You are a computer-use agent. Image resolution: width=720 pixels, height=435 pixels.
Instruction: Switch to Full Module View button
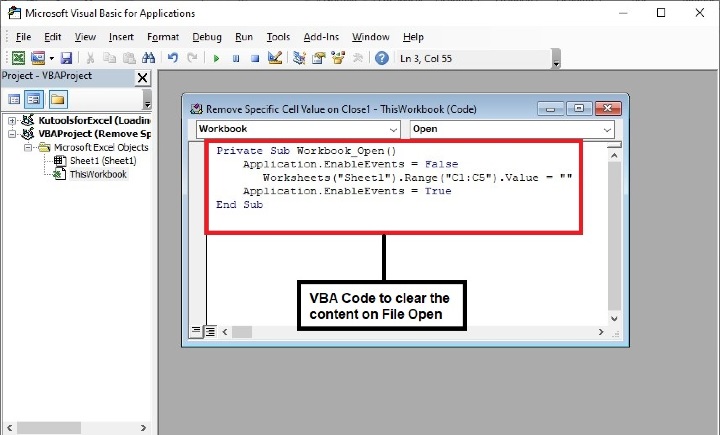[x=210, y=331]
